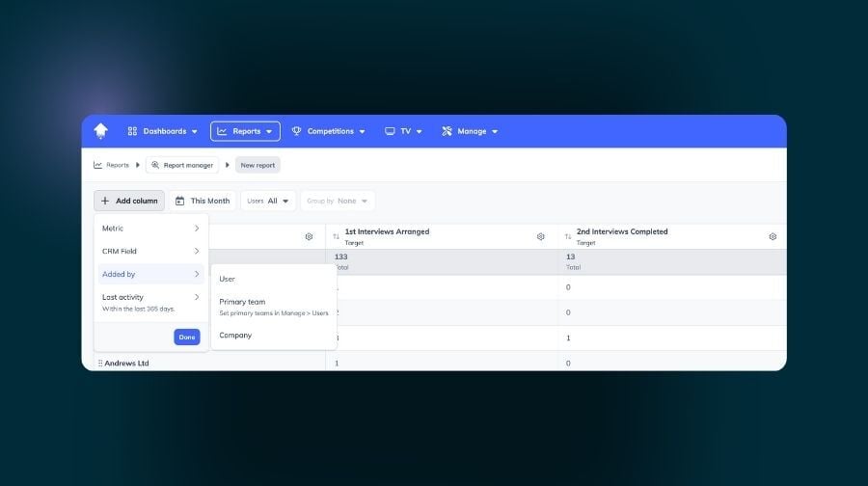This screenshot has width=868, height=486.
Task: Click the Reports chart icon in breadcrumb
Action: (98, 165)
